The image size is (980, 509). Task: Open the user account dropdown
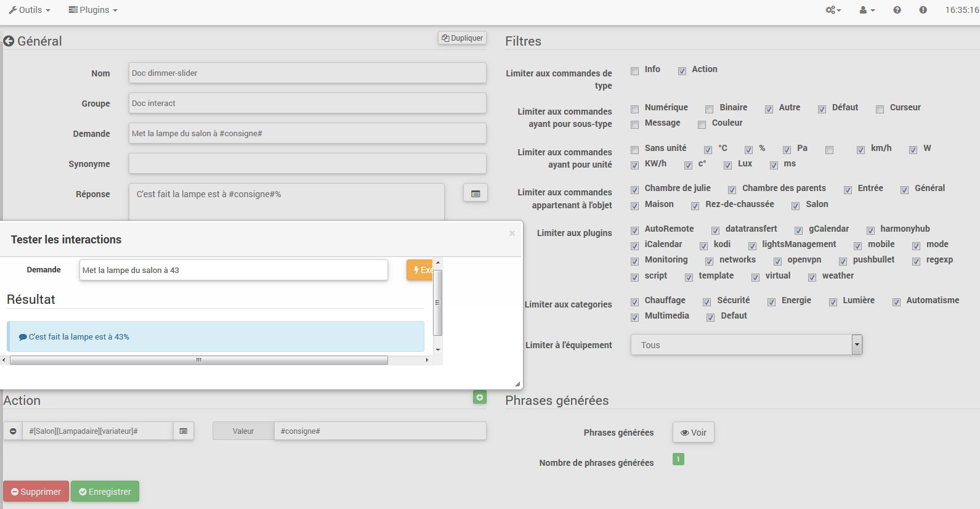[x=867, y=10]
